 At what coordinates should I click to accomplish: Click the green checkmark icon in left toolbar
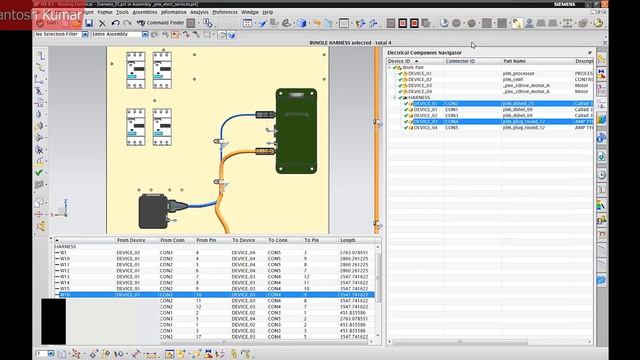click(39, 173)
